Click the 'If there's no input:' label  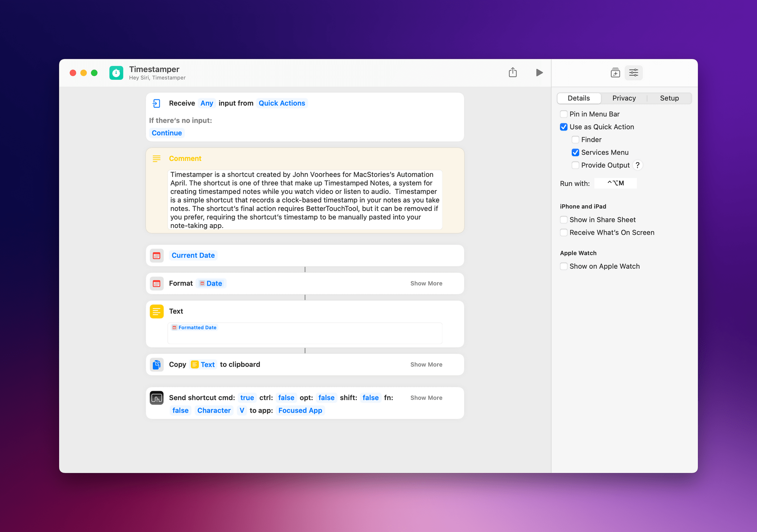pos(180,120)
